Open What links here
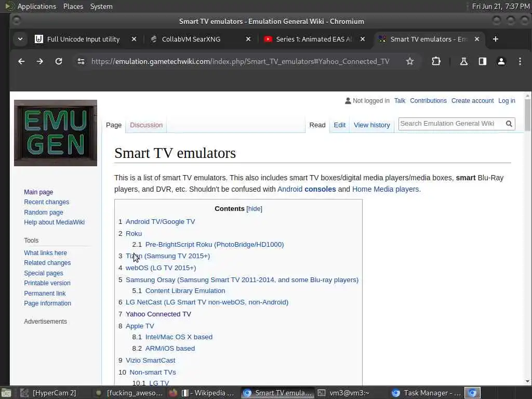The image size is (532, 399). coord(46,253)
